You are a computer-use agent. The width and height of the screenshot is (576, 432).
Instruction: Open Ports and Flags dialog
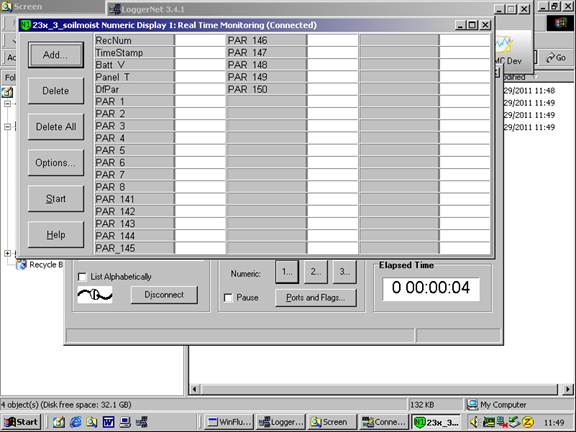(x=316, y=298)
